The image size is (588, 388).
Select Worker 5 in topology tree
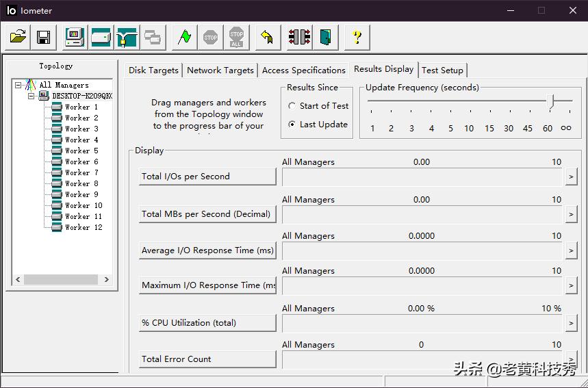[x=81, y=151]
